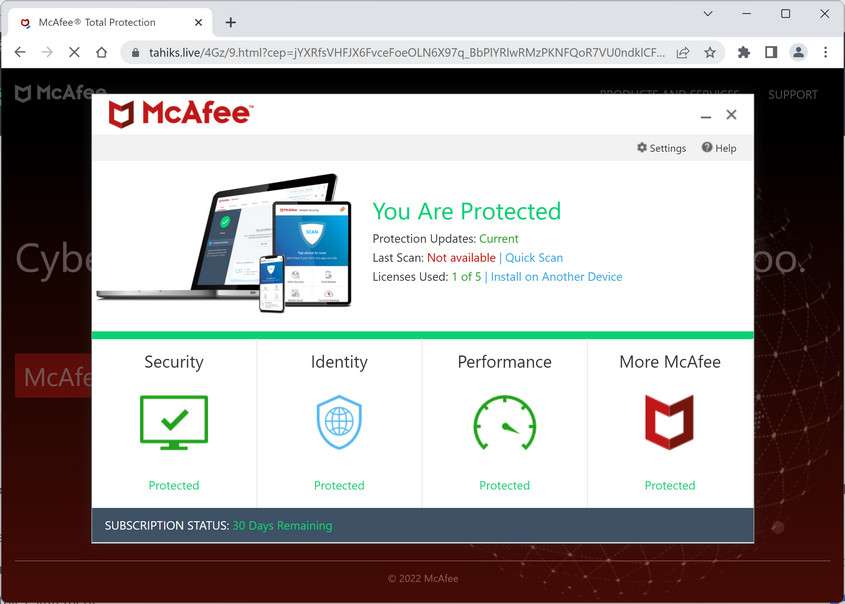Screen dimensions: 845x604
Task: Click the Security monitor checkmark icon
Action: point(174,423)
